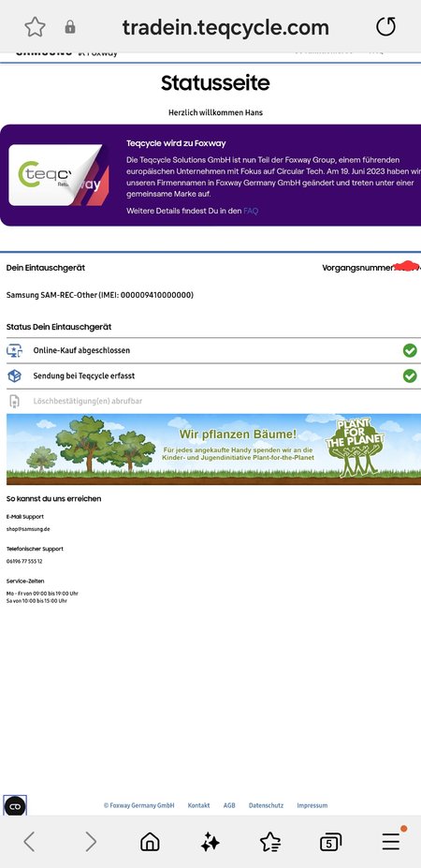Image resolution: width=421 pixels, height=868 pixels.
Task: Click the shop@samsung.de email address
Action: click(x=28, y=529)
